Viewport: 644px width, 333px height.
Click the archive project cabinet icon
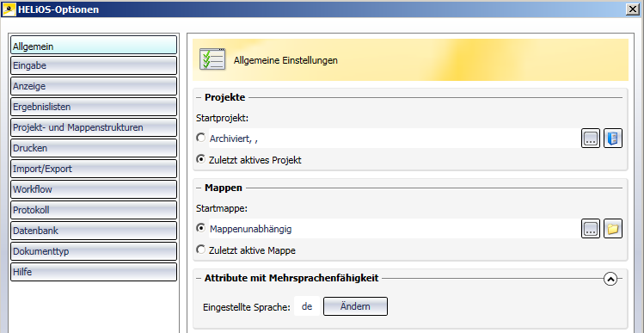pyautogui.click(x=613, y=139)
